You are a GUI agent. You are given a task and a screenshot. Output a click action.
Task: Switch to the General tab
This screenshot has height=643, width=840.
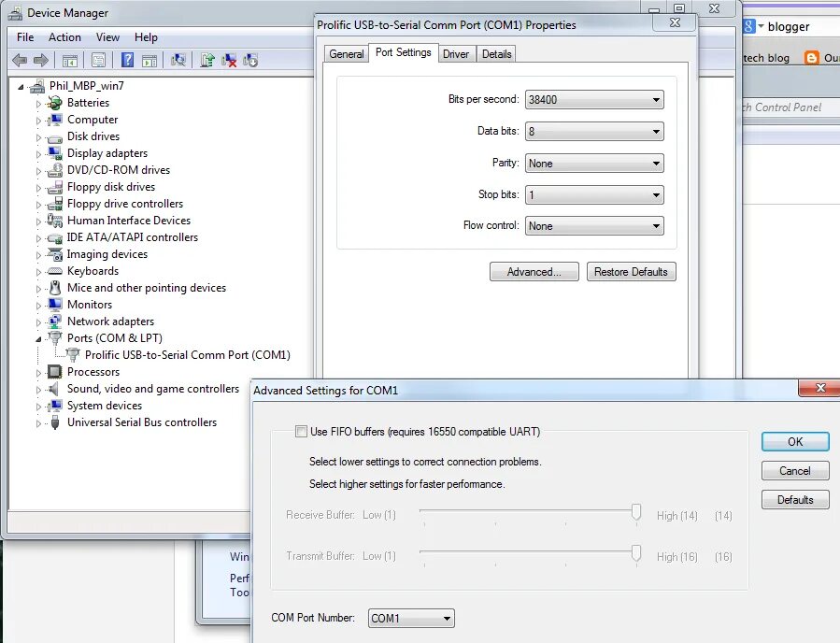pos(346,54)
